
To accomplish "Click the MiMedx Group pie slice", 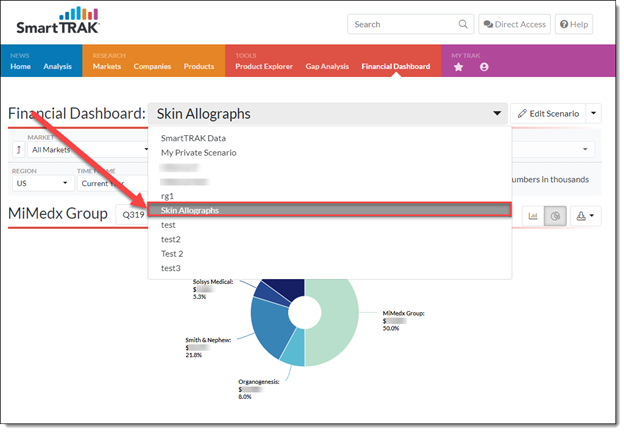I will tap(338, 318).
